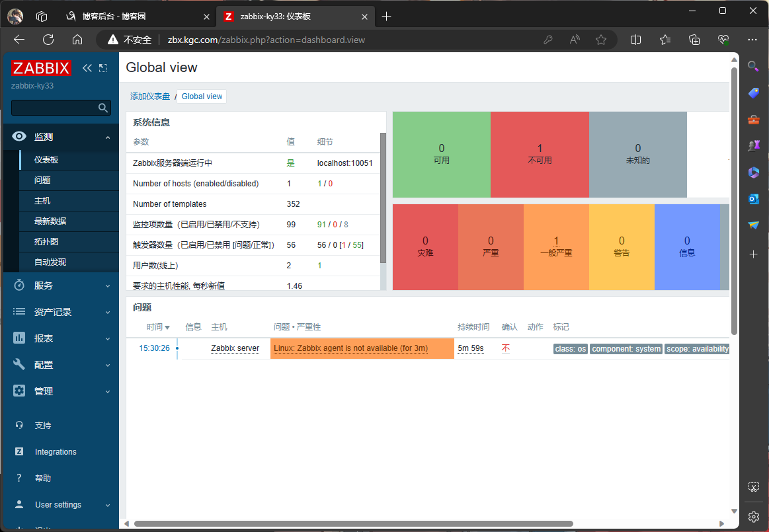Click the ZABBIX logo

point(41,68)
